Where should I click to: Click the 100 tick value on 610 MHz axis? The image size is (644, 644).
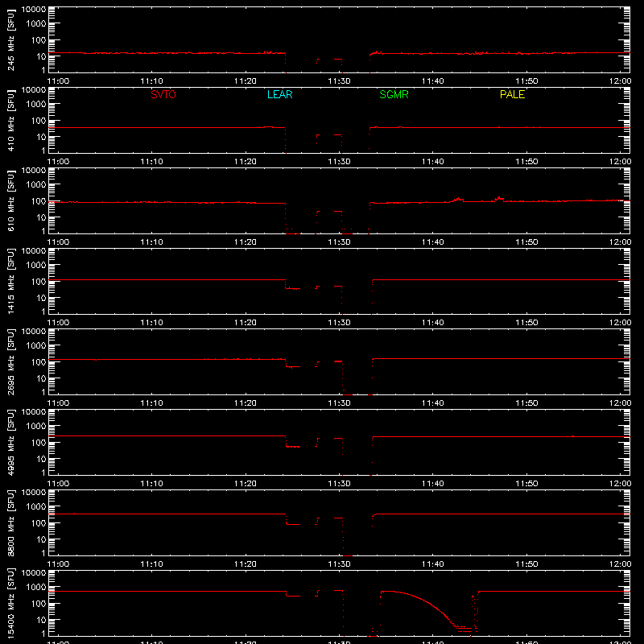pyautogui.click(x=39, y=201)
